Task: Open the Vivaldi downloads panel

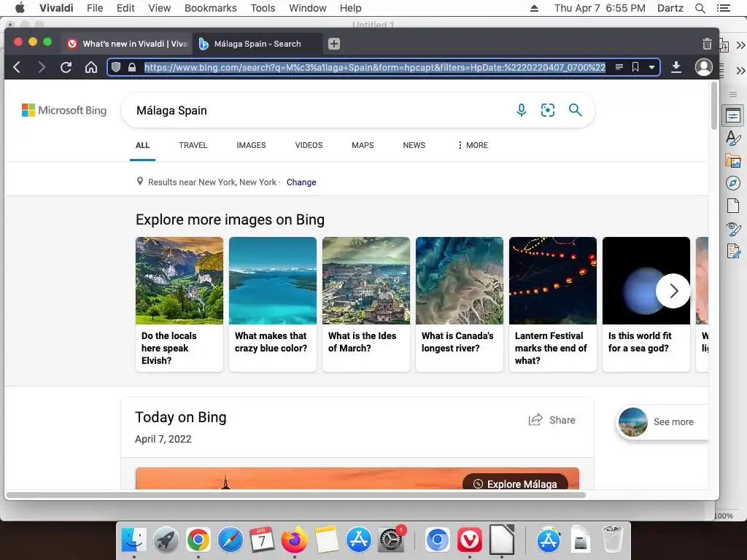Action: 676,67
